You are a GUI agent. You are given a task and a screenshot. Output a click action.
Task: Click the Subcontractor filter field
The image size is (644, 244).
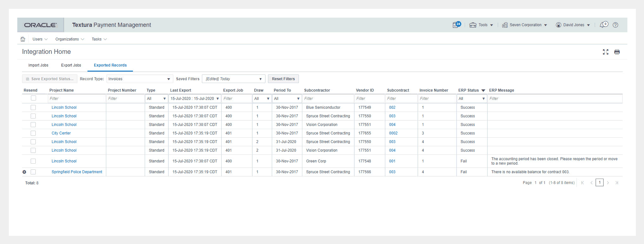point(328,99)
